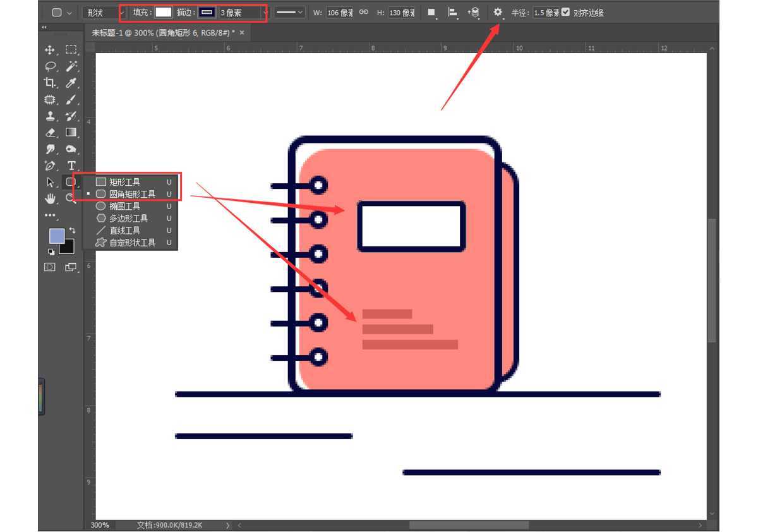Select the Lasso tool
Screen dimensions: 758x532
[x=50, y=66]
